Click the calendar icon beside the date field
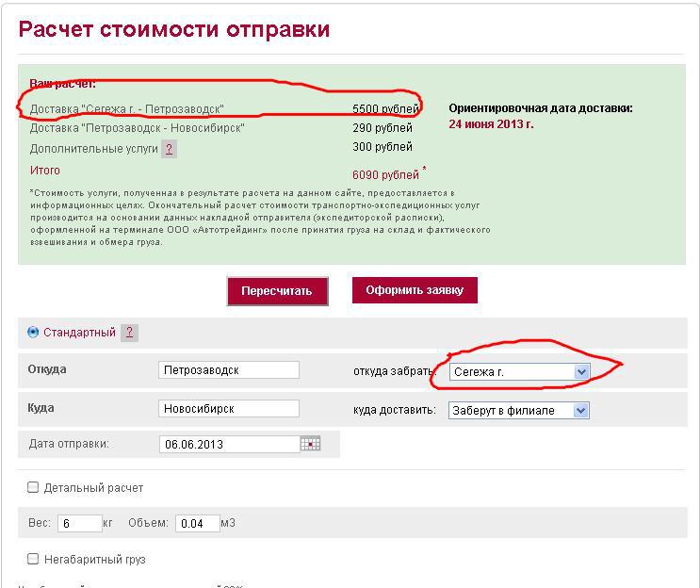 pyautogui.click(x=310, y=444)
